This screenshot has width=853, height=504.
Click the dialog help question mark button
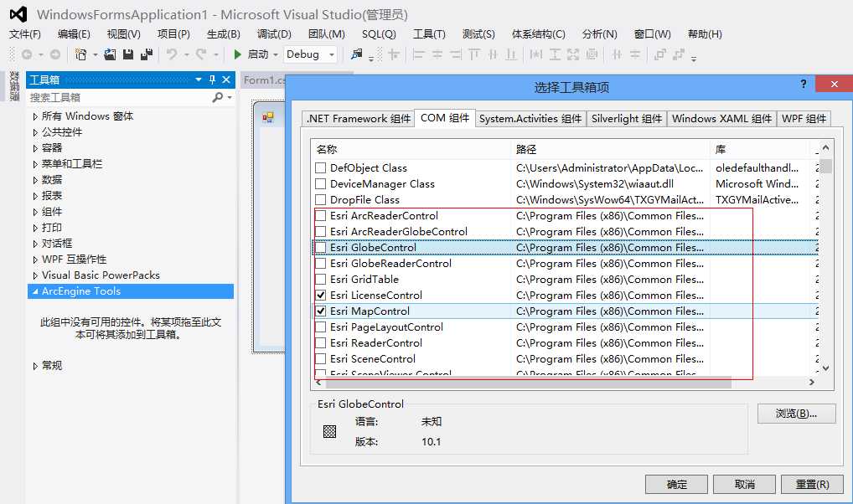[x=804, y=84]
